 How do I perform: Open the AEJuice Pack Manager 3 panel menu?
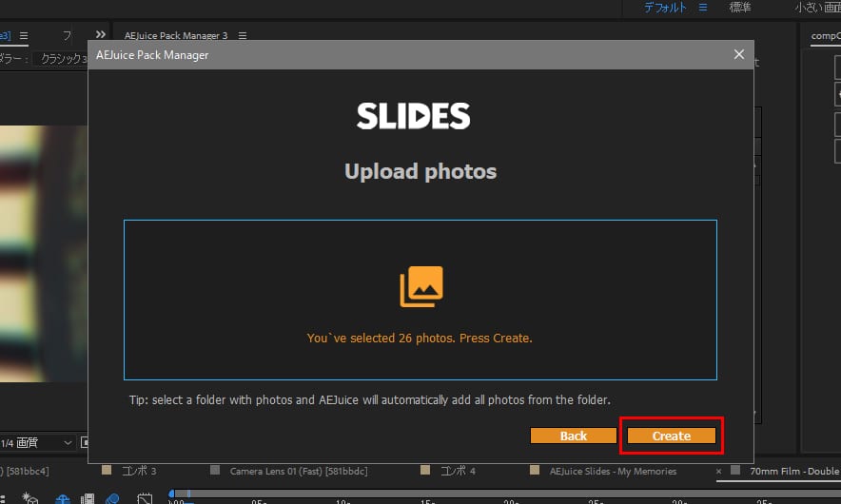pyautogui.click(x=243, y=35)
